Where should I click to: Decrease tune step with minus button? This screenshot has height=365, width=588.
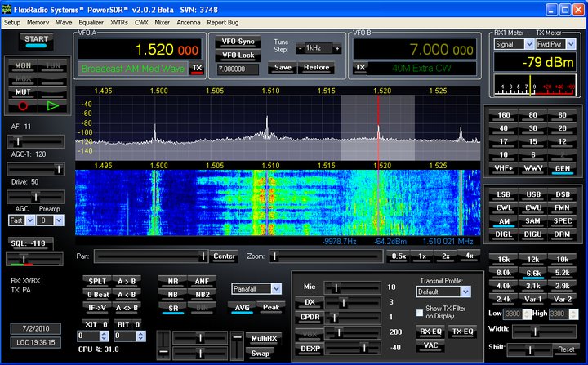[x=300, y=48]
